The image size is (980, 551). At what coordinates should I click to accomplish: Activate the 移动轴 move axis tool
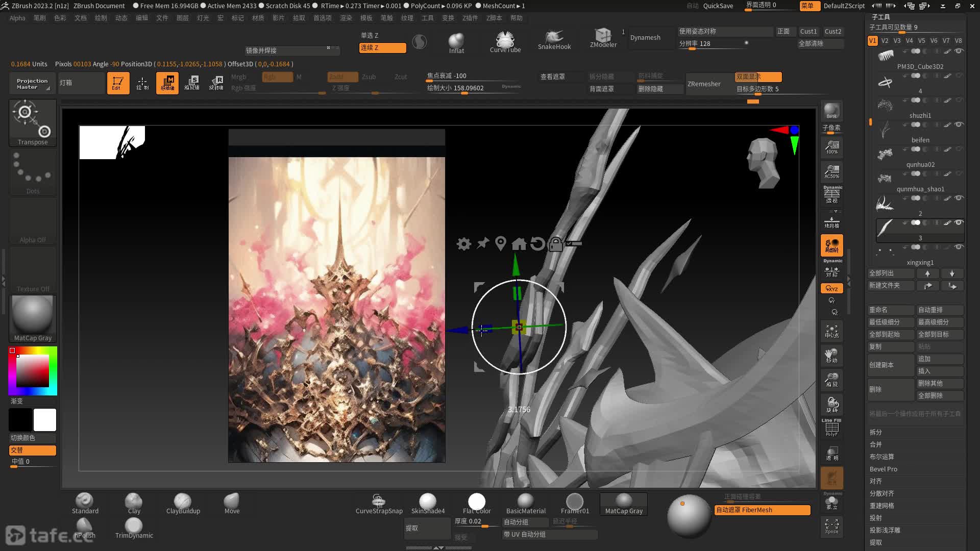coord(167,83)
